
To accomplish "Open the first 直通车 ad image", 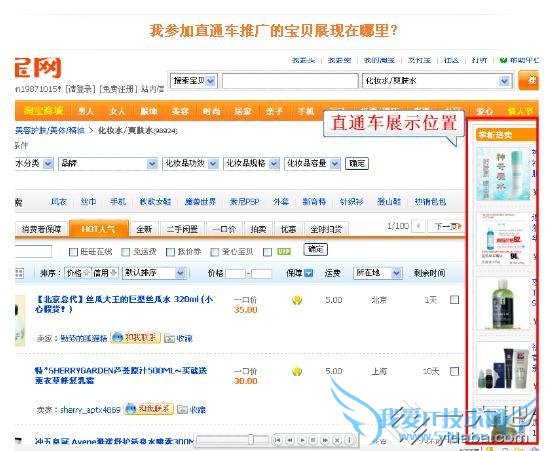I will (503, 173).
